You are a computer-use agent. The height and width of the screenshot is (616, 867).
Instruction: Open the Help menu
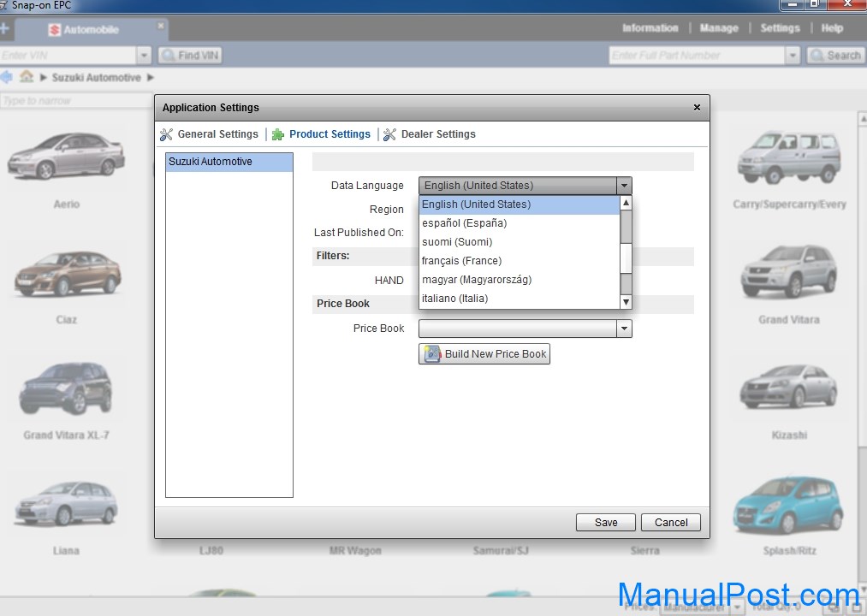832,28
